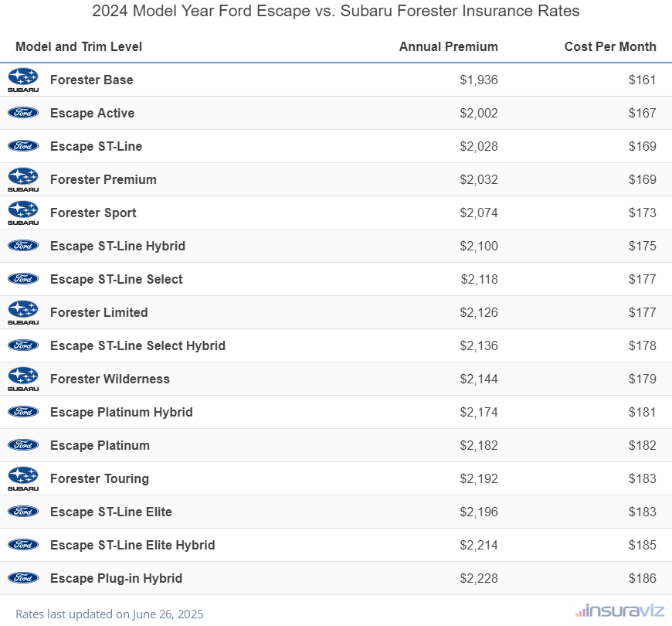This screenshot has width=672, height=626.
Task: Click the Ford logo next to Escape ST-Line
Action: click(x=23, y=146)
